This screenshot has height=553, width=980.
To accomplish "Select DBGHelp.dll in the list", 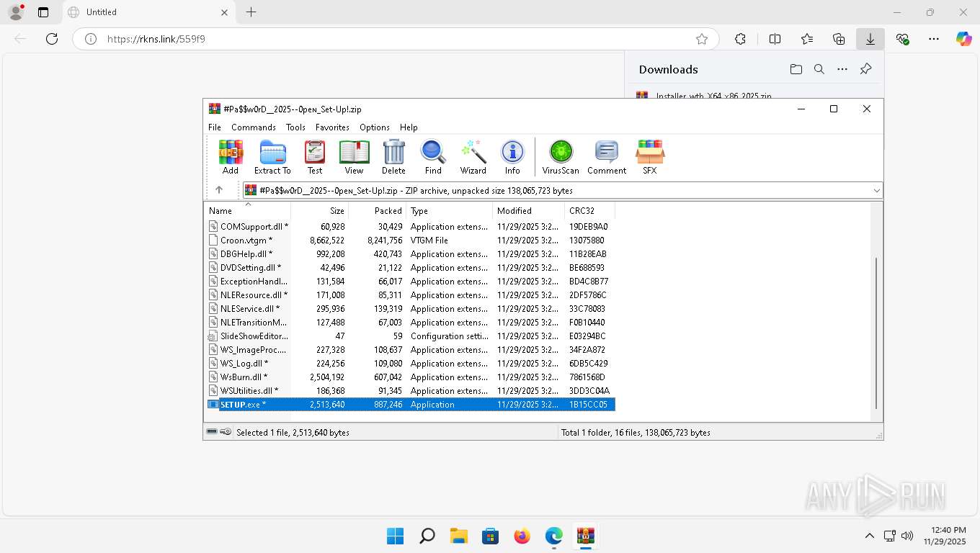I will (411, 254).
